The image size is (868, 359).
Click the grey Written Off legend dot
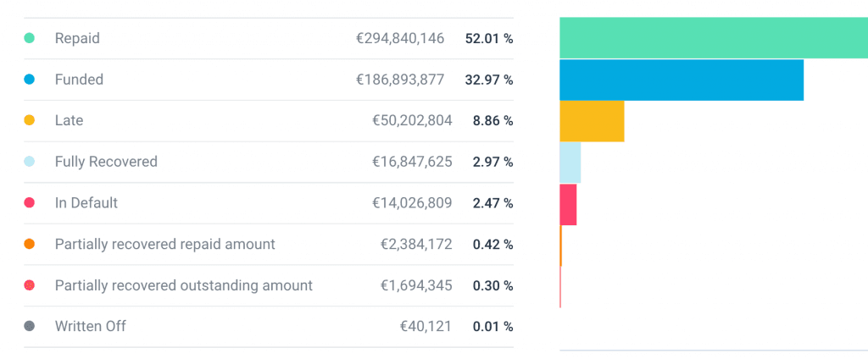coord(30,326)
